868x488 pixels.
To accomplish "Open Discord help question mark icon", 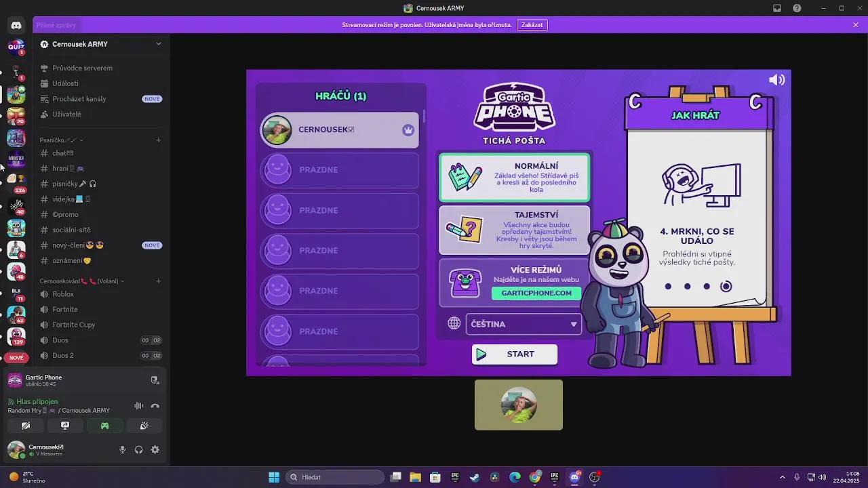I will [797, 8].
